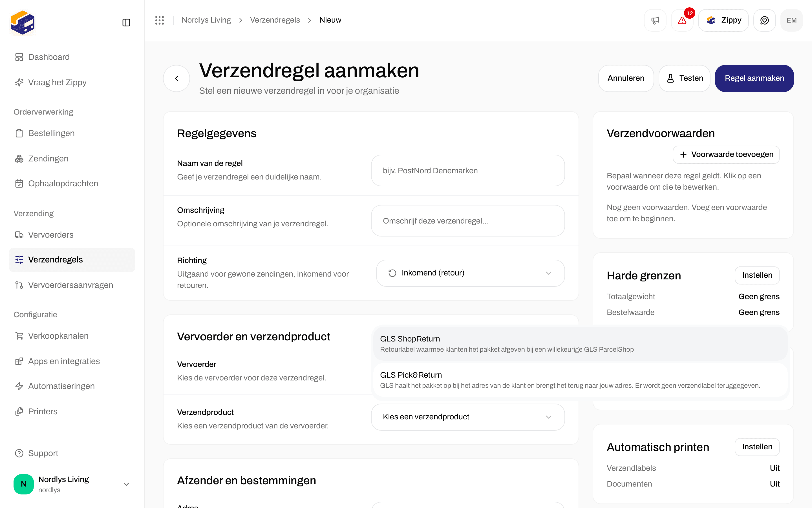Click the Testen button
The width and height of the screenshot is (812, 508).
[x=685, y=78]
